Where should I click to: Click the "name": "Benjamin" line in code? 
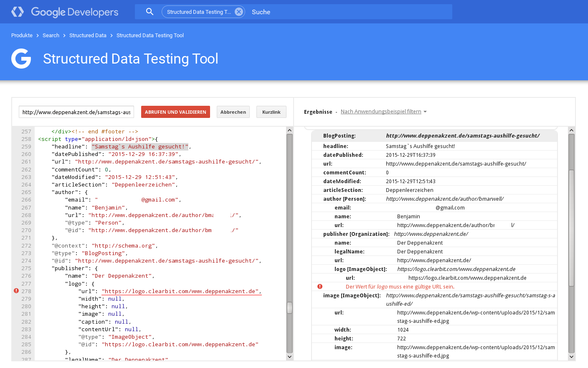tap(96, 207)
